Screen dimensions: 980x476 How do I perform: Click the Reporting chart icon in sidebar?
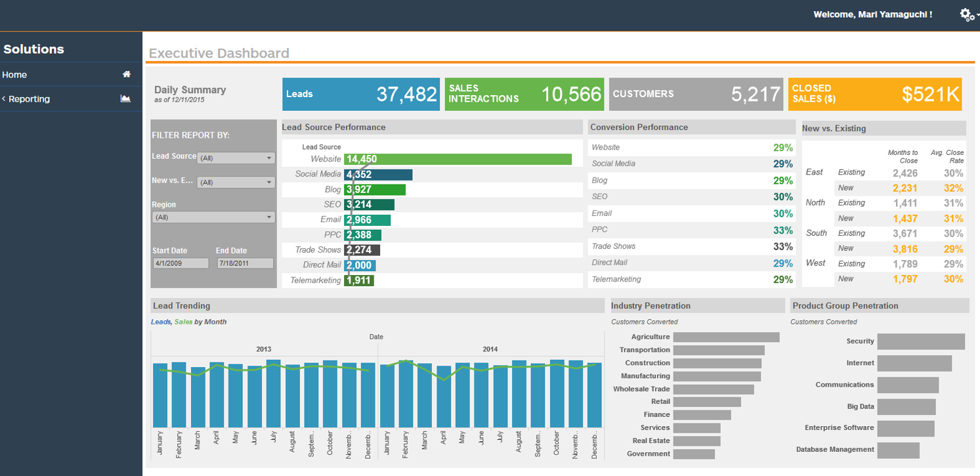click(x=125, y=99)
